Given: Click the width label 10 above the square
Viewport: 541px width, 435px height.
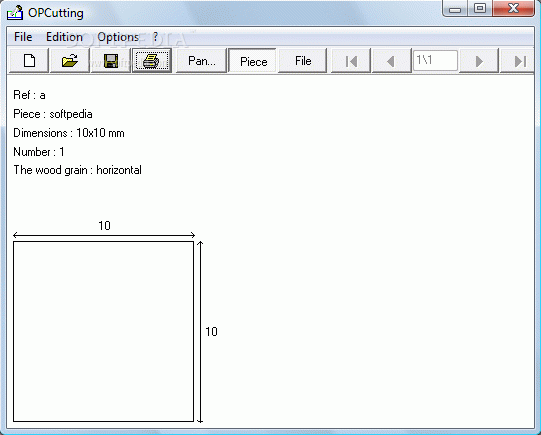Looking at the screenshot, I should point(104,226).
